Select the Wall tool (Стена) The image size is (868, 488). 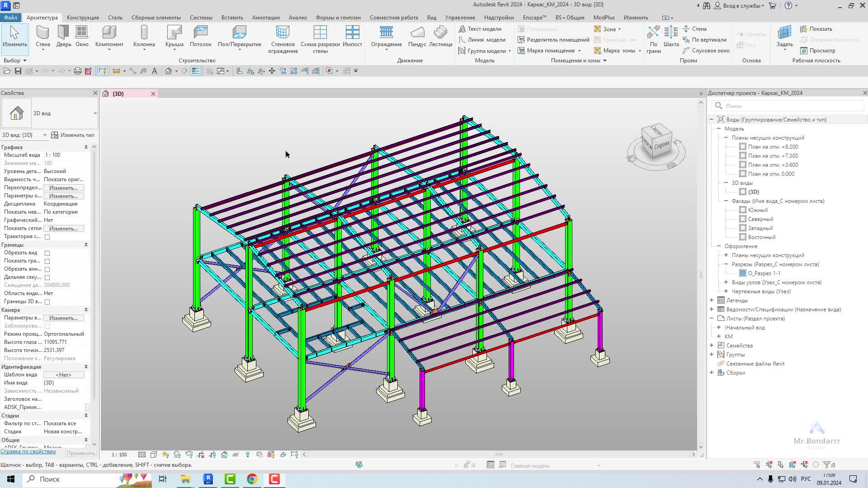point(42,36)
